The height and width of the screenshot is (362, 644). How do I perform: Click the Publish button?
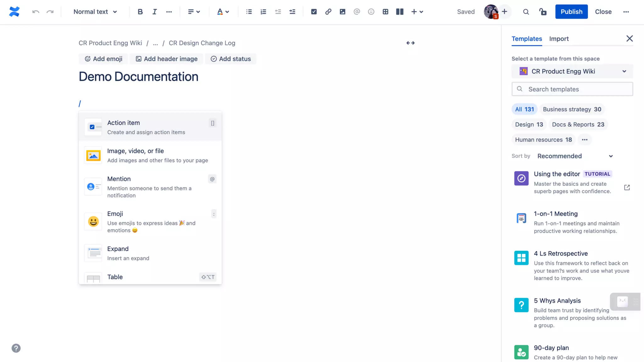pyautogui.click(x=571, y=12)
